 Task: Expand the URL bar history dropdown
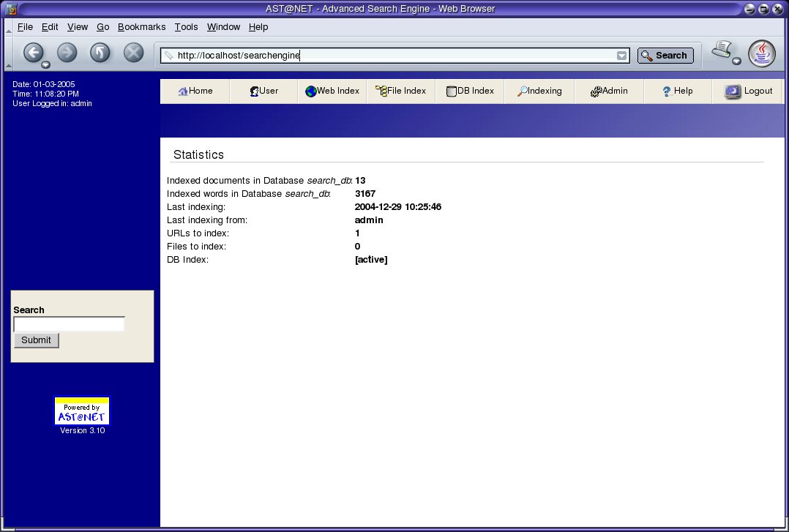(622, 56)
